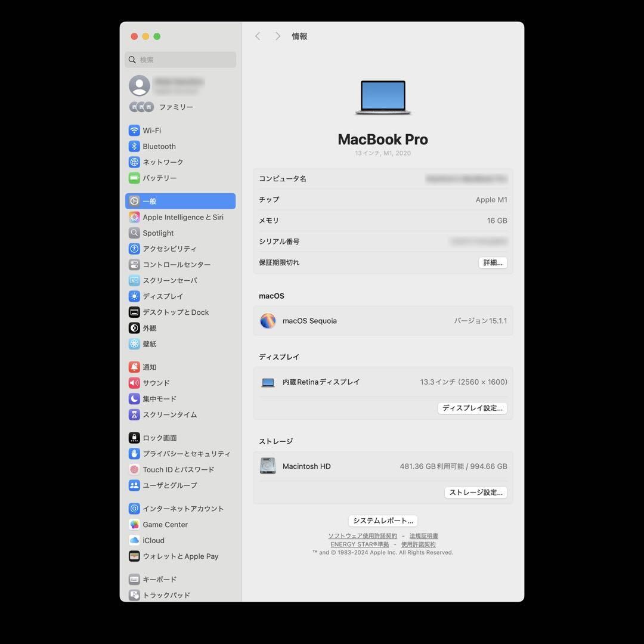644x644 pixels.
Task: Open ソフトウェア使用許諾契約 link
Action: tap(363, 535)
